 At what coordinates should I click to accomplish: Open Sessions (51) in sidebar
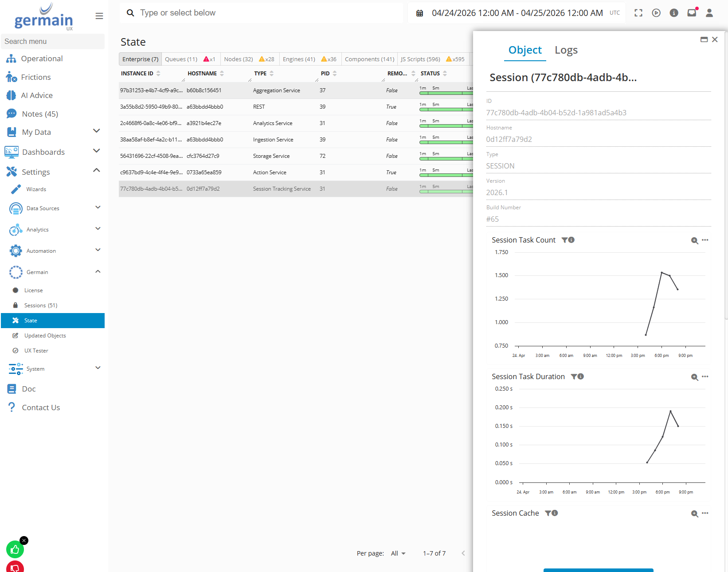[41, 306]
